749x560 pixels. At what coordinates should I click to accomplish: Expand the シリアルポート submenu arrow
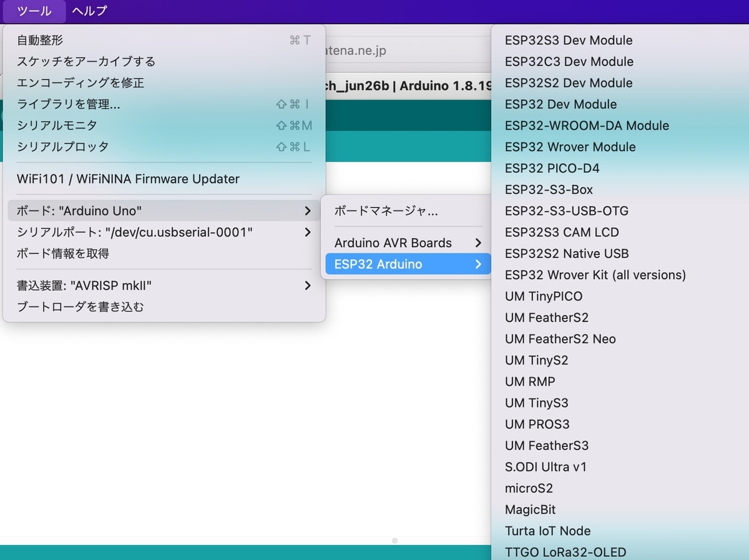[x=307, y=232]
